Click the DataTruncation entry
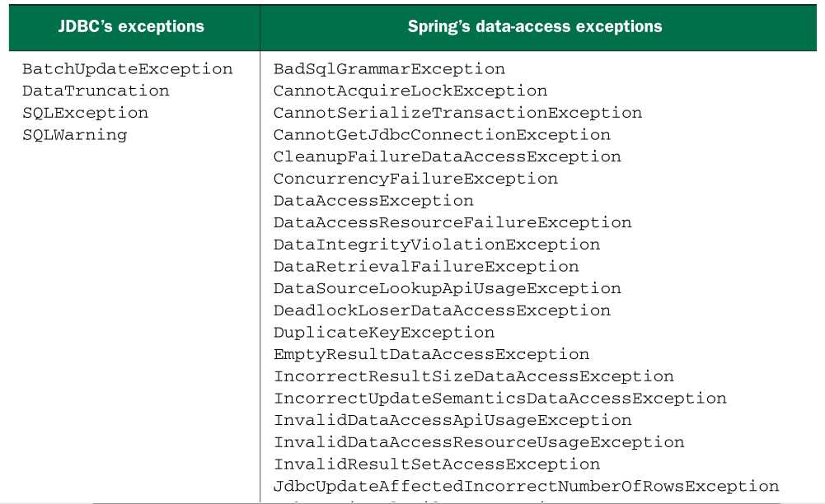Viewport: 825px width, 504px height. tap(96, 91)
